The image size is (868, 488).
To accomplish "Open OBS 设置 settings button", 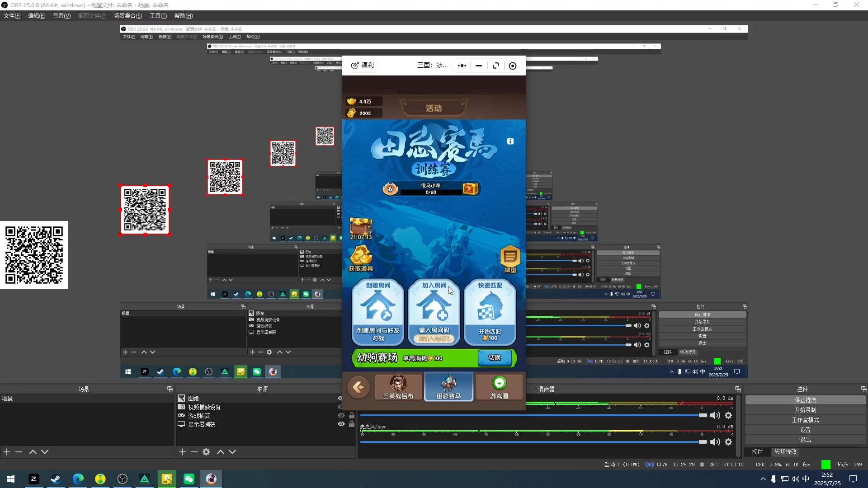I will click(805, 430).
